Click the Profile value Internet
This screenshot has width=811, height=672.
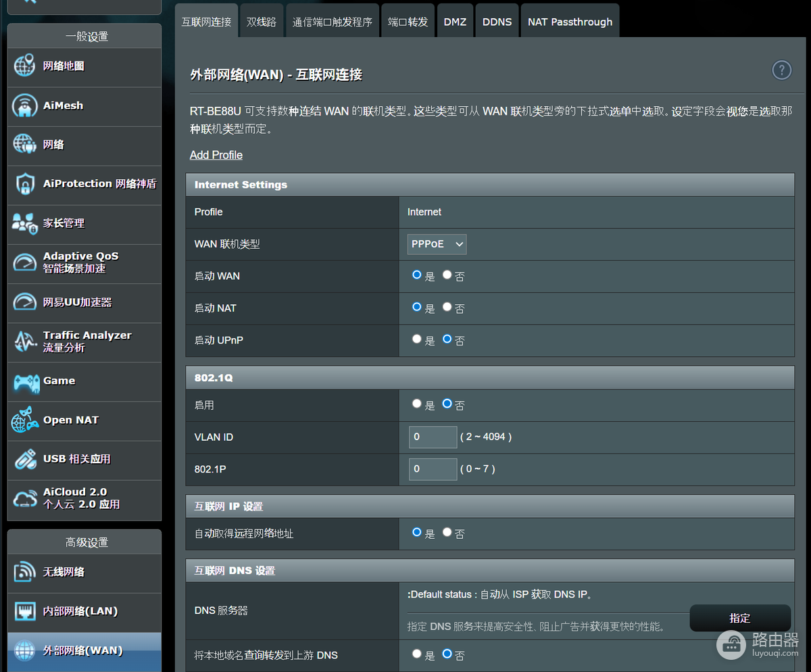[x=424, y=212]
